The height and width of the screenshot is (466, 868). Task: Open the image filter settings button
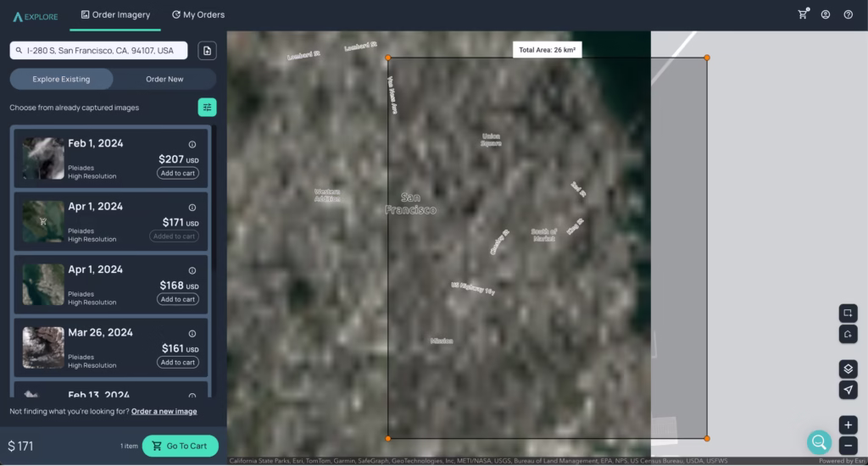point(208,108)
